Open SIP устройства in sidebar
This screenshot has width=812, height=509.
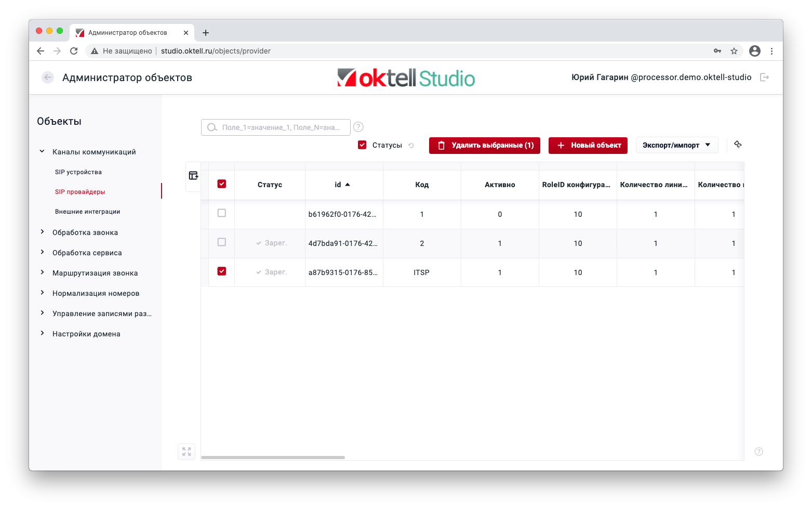pyautogui.click(x=78, y=172)
